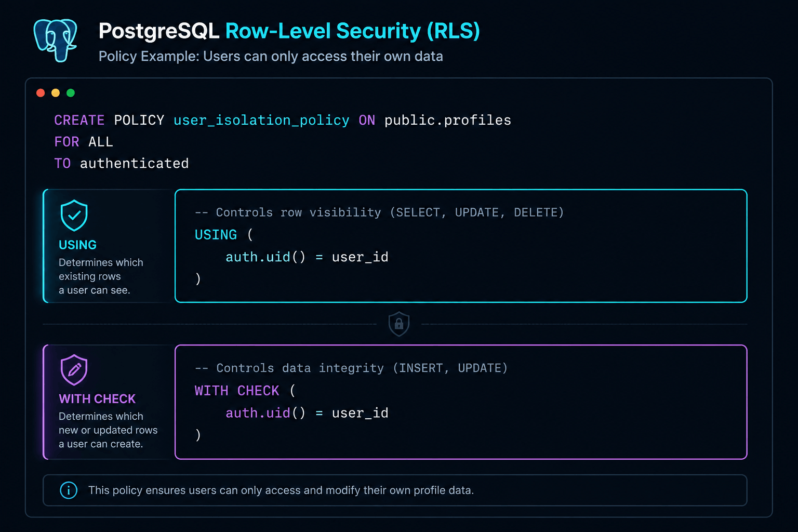Select the subtitle "Policy Example: Users can only access their own data"
The width and height of the screenshot is (798, 532).
pyautogui.click(x=271, y=56)
